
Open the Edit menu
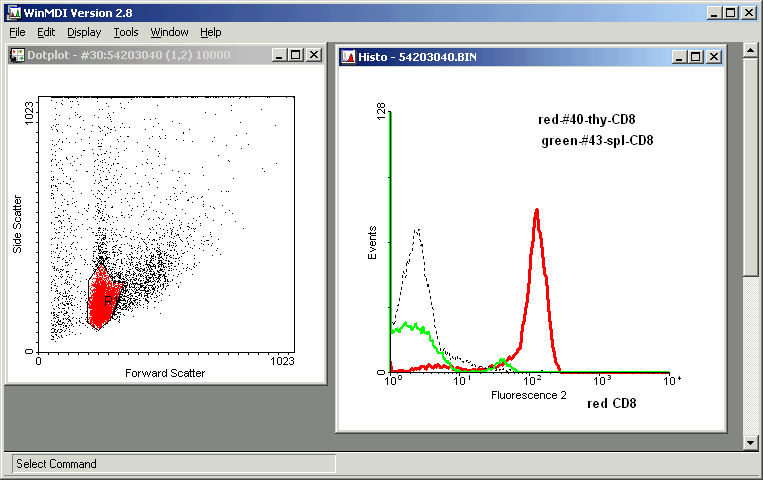(x=46, y=32)
